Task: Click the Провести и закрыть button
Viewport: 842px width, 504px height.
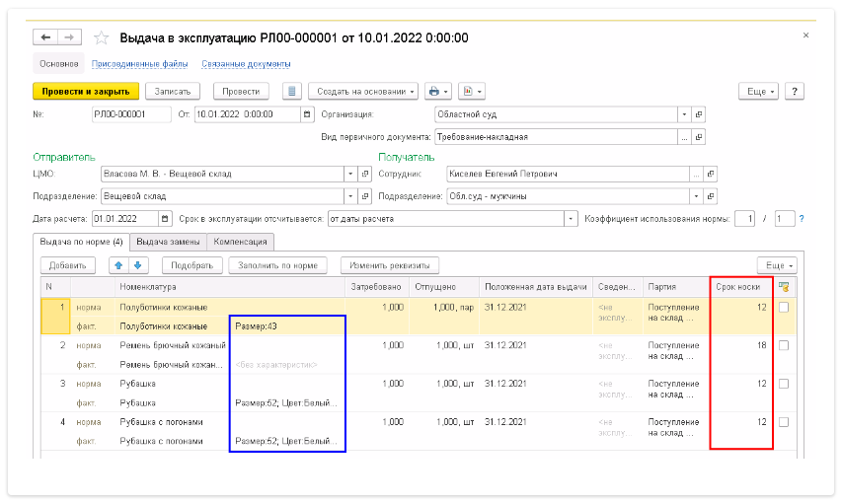Action: pos(85,91)
